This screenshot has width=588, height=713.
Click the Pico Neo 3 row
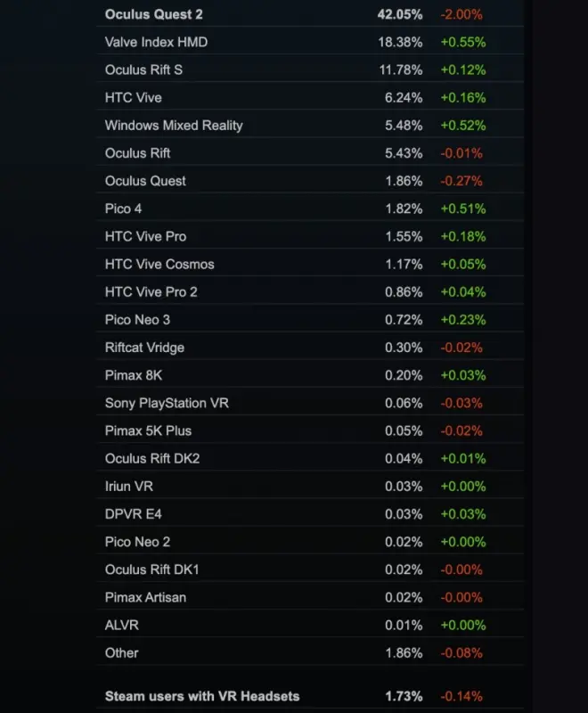pos(139,319)
